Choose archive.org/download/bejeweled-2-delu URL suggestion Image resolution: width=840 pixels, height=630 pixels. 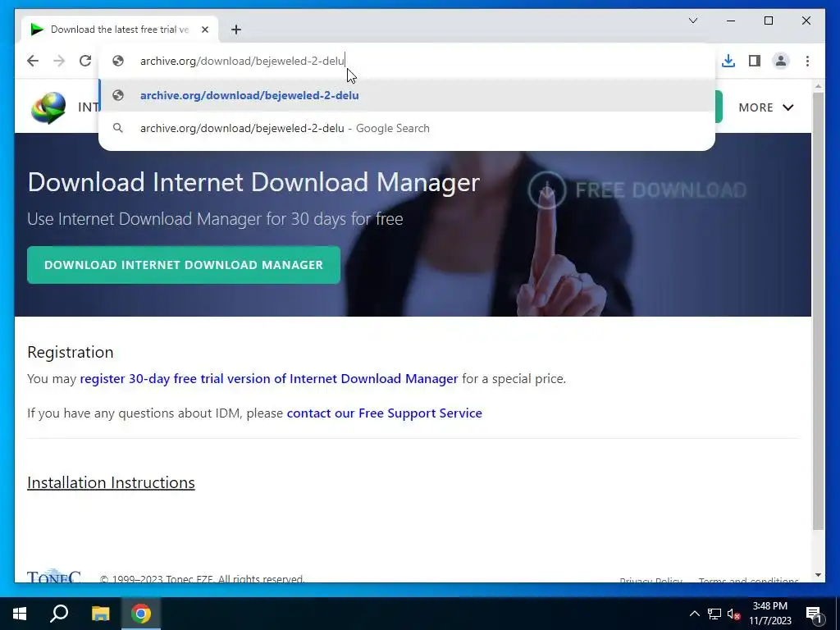(407, 95)
